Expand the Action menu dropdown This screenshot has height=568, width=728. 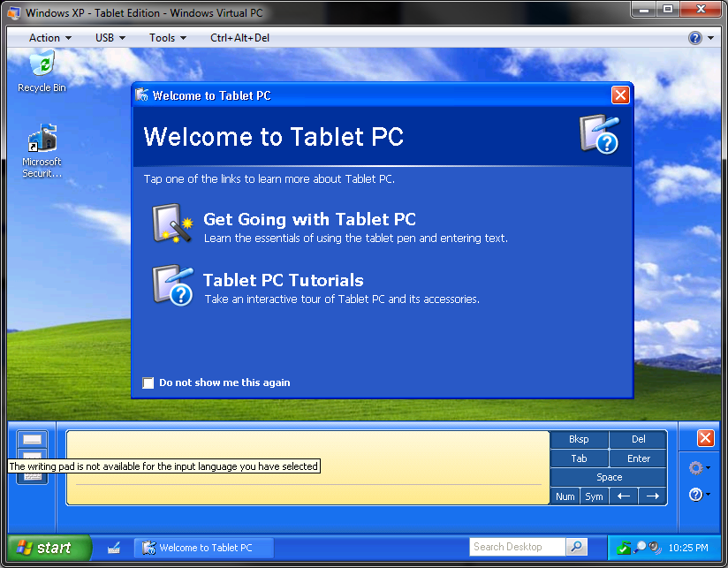(50, 38)
